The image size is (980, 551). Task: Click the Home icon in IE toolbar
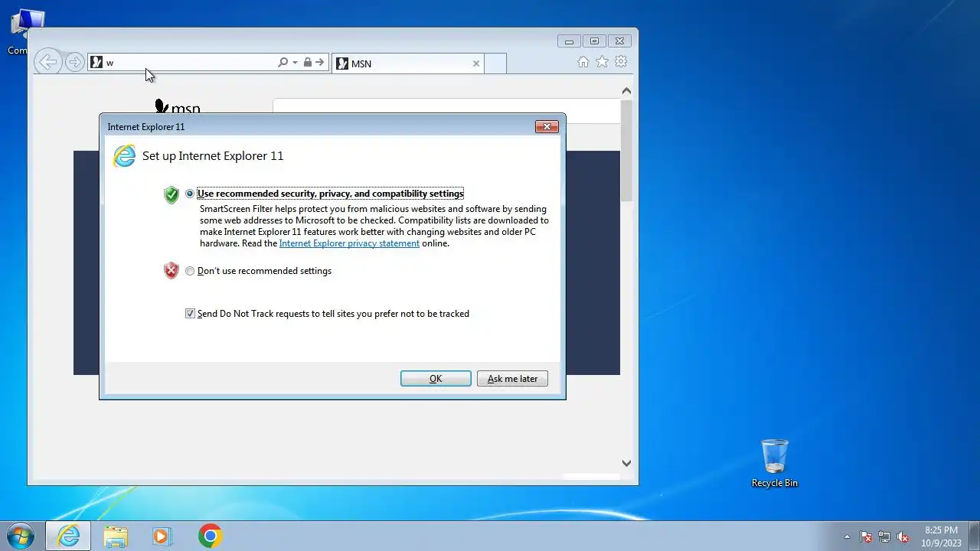click(583, 62)
